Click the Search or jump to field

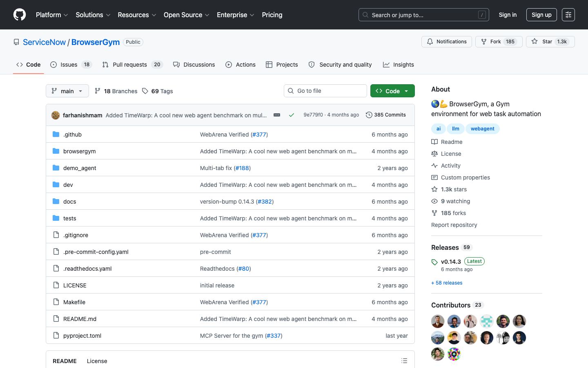(x=424, y=15)
